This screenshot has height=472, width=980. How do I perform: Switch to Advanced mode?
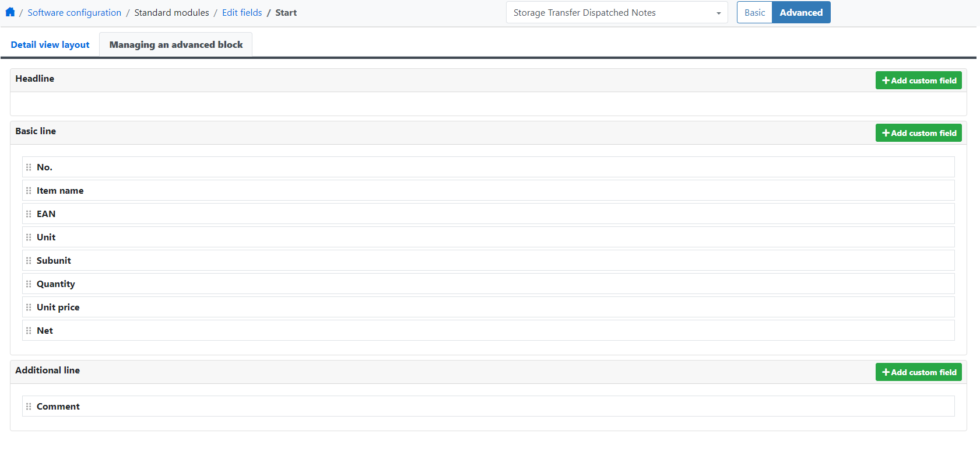tap(801, 12)
